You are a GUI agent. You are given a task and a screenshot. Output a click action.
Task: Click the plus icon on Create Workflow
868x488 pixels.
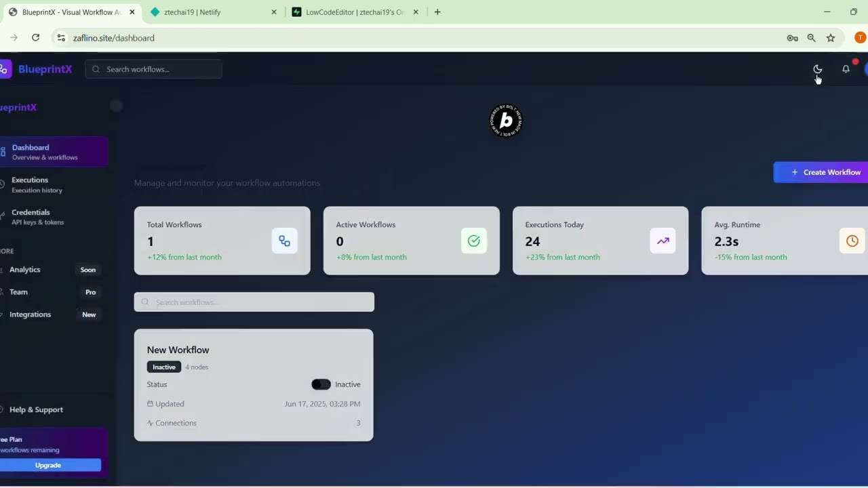pyautogui.click(x=795, y=172)
